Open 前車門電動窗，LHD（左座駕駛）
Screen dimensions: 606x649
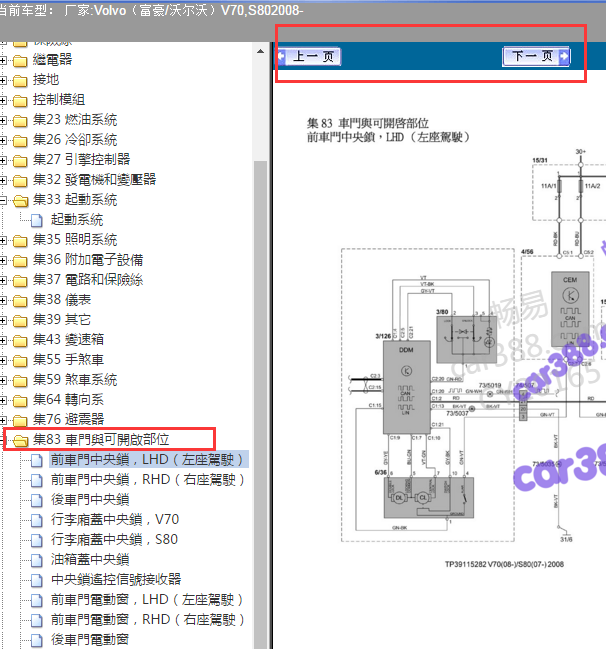point(147,599)
